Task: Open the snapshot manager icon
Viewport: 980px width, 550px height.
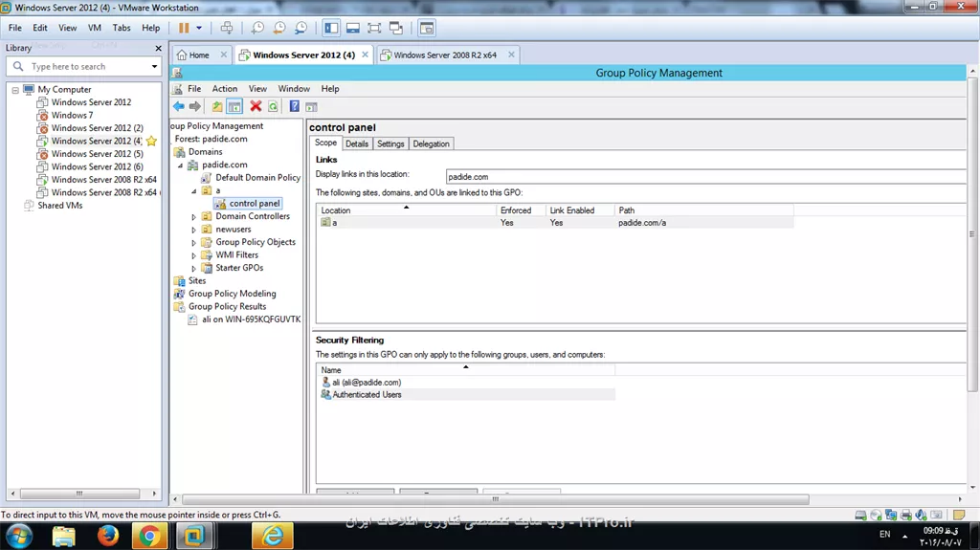Action: pyautogui.click(x=301, y=28)
